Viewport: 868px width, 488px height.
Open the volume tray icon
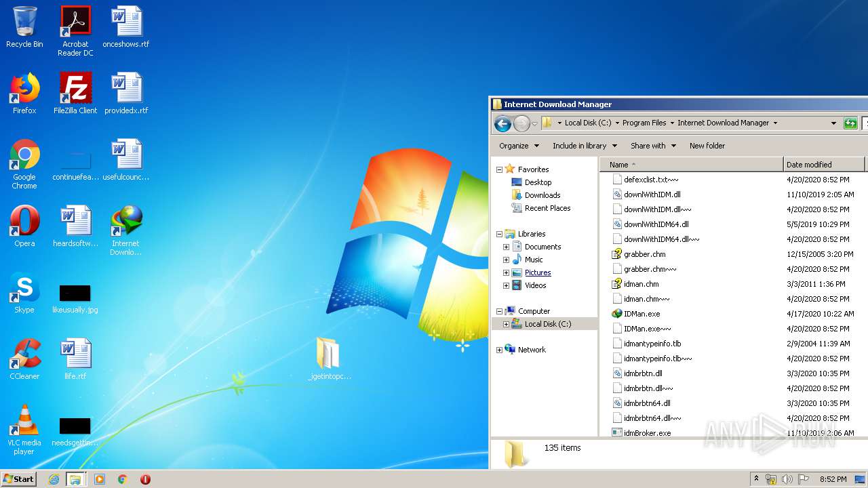tap(787, 479)
